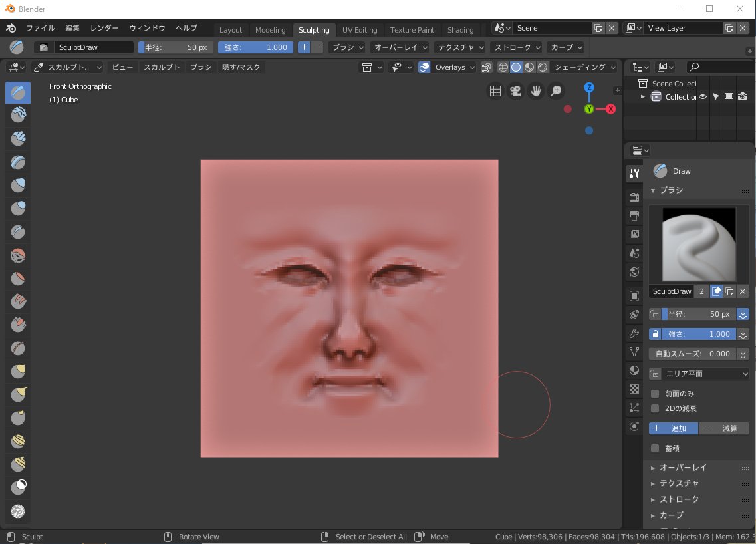The image size is (756, 544).
Task: Click the 減算 subtract direction button
Action: [x=723, y=428]
